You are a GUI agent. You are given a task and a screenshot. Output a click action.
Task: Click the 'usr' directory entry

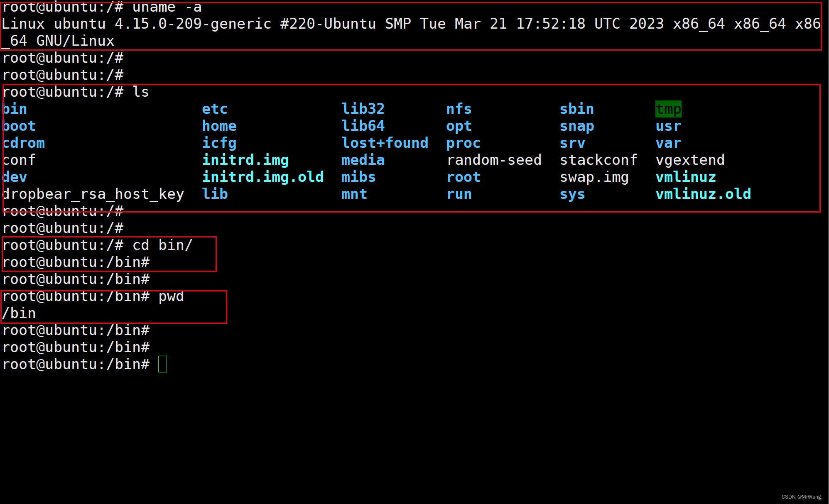(668, 126)
